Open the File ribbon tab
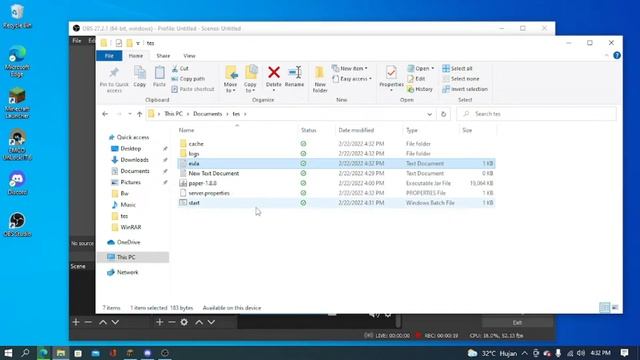 pos(109,56)
